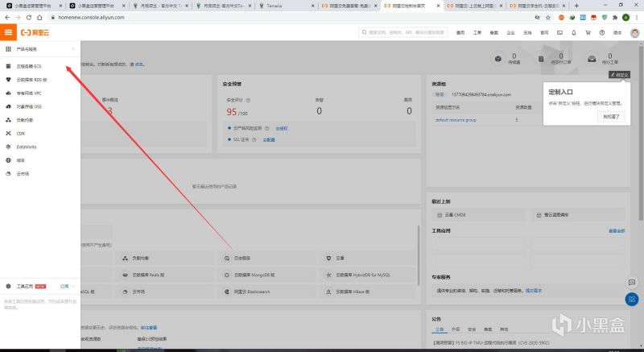Go back in browser history

click(x=7, y=18)
